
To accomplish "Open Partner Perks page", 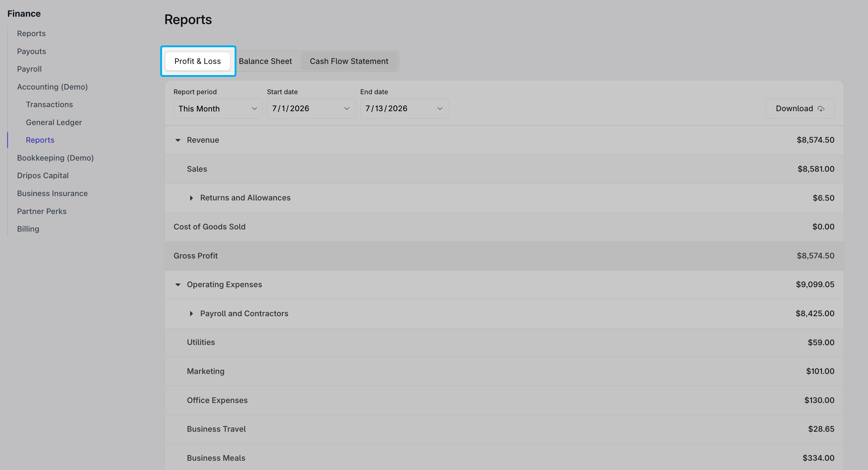I will pos(42,211).
